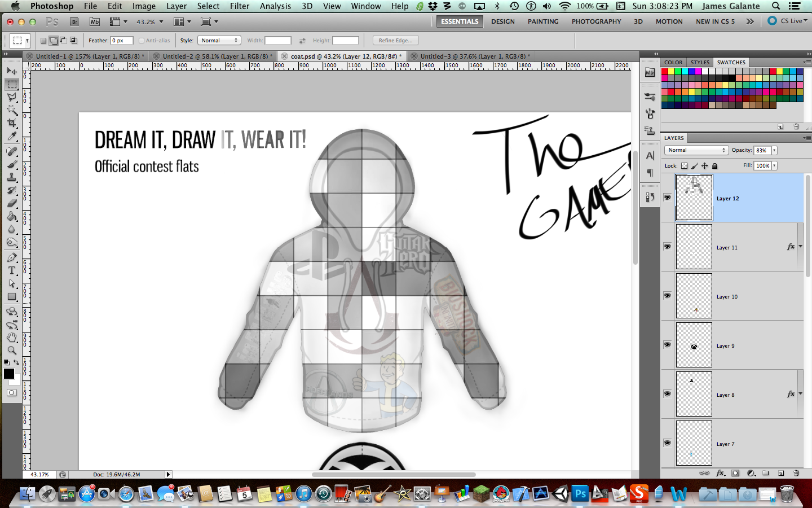Select the Clone Stamp tool
812x508 pixels.
(12, 177)
